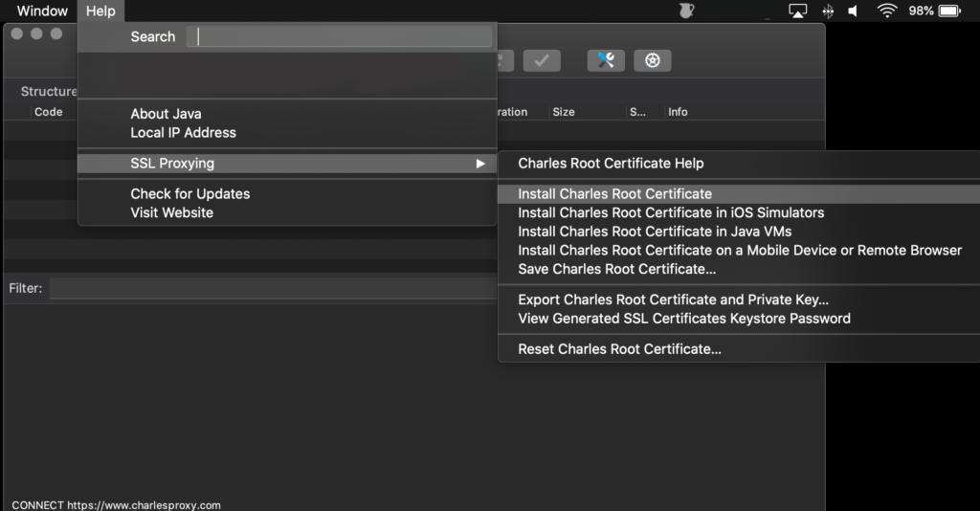The height and width of the screenshot is (511, 980).
Task: Choose About Java
Action: 287,114
